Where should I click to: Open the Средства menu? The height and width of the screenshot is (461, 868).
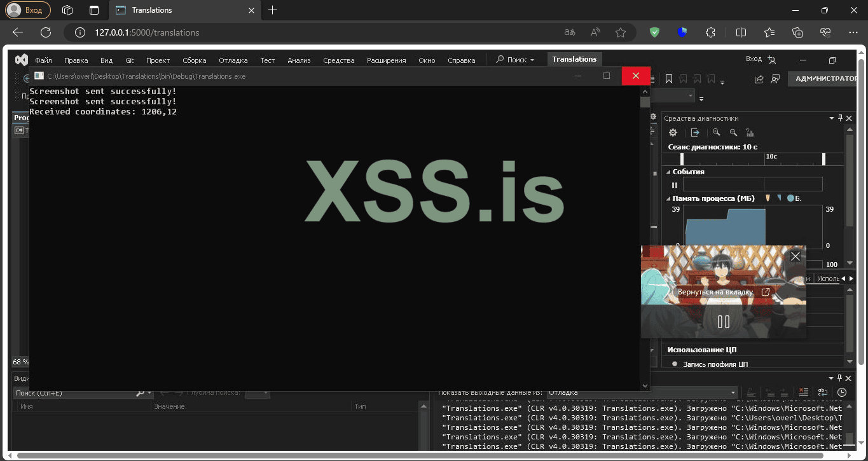click(338, 60)
